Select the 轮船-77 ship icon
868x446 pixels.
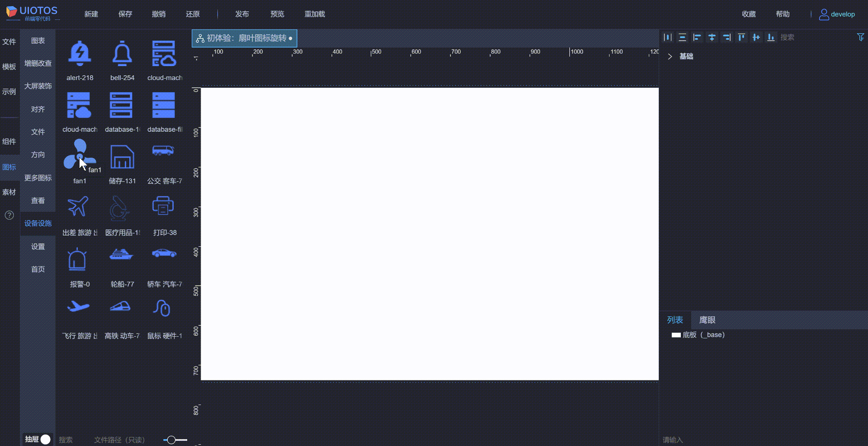tap(122, 256)
